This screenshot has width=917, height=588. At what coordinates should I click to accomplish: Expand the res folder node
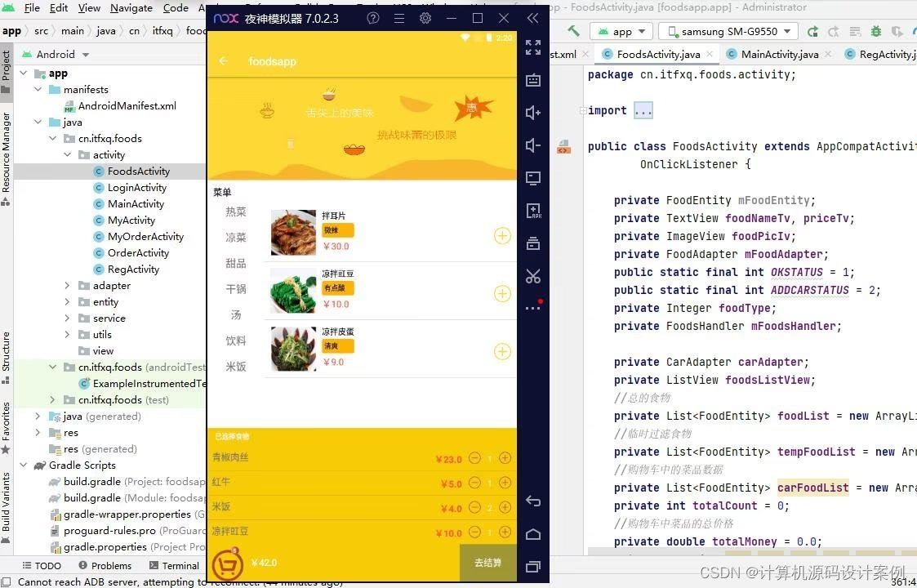(x=38, y=433)
